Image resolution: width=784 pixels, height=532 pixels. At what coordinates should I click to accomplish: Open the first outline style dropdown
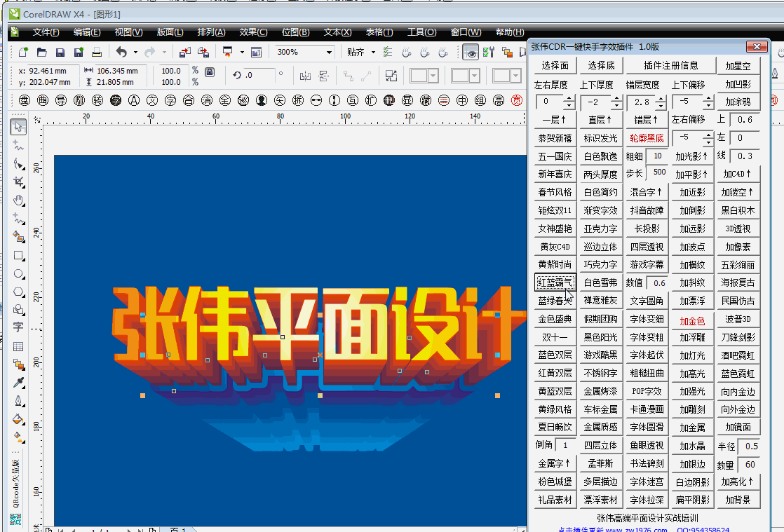(433, 76)
